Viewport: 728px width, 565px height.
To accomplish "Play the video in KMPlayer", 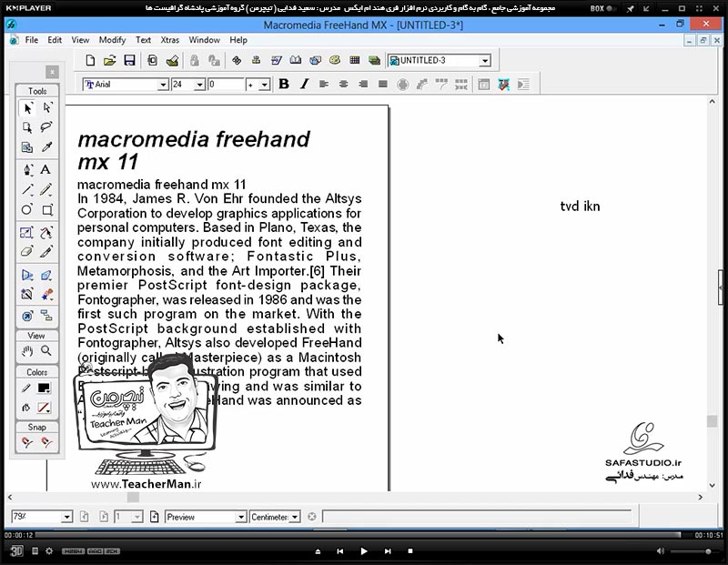I will [364, 551].
